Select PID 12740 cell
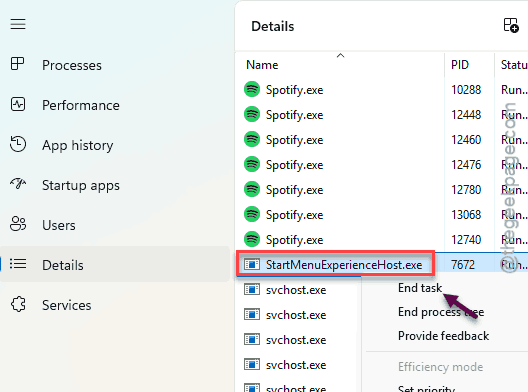Image resolution: width=528 pixels, height=392 pixels. point(466,240)
